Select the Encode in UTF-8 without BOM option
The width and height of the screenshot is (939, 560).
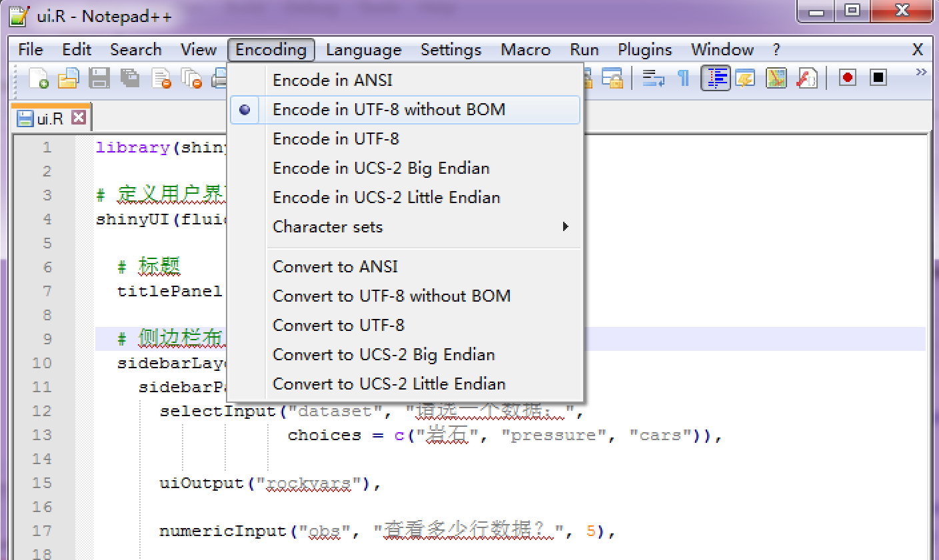388,109
